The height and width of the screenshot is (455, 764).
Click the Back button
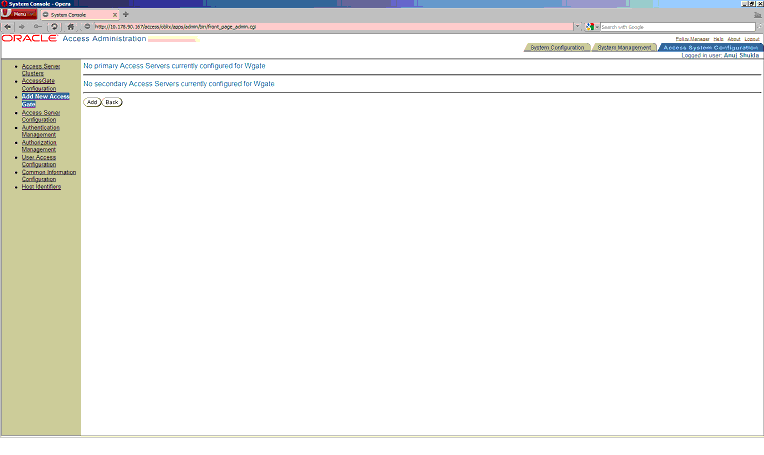pos(112,102)
